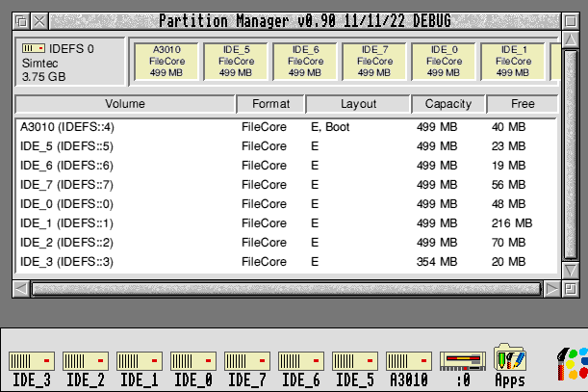Viewport: 588px width, 392px height.
Task: Open the IDE_3 drive icon on icon bar
Action: coord(32,369)
